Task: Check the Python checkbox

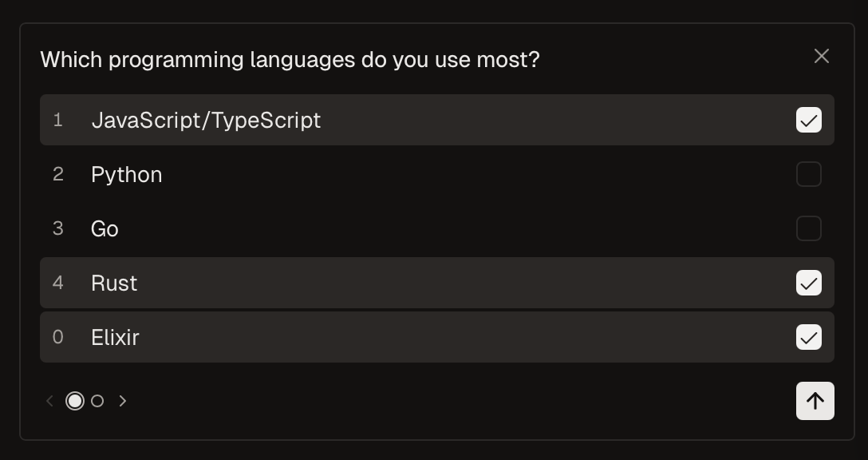Action: [x=808, y=174]
